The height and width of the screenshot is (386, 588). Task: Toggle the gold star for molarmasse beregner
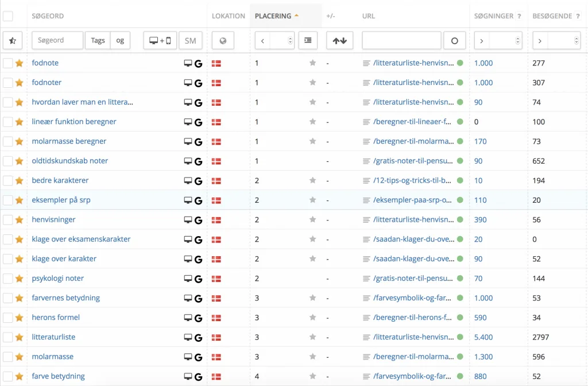click(20, 141)
